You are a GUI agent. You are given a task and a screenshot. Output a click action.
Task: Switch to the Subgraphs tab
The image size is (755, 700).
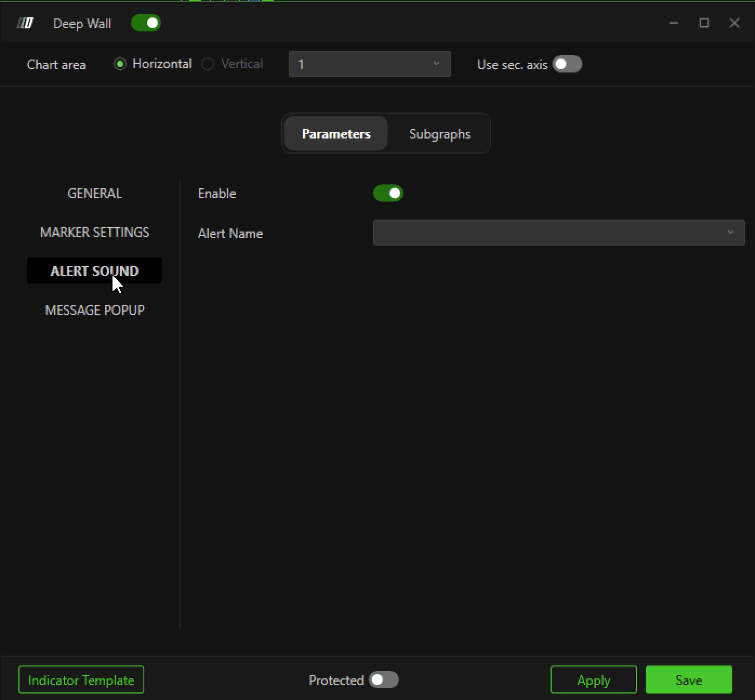(440, 134)
